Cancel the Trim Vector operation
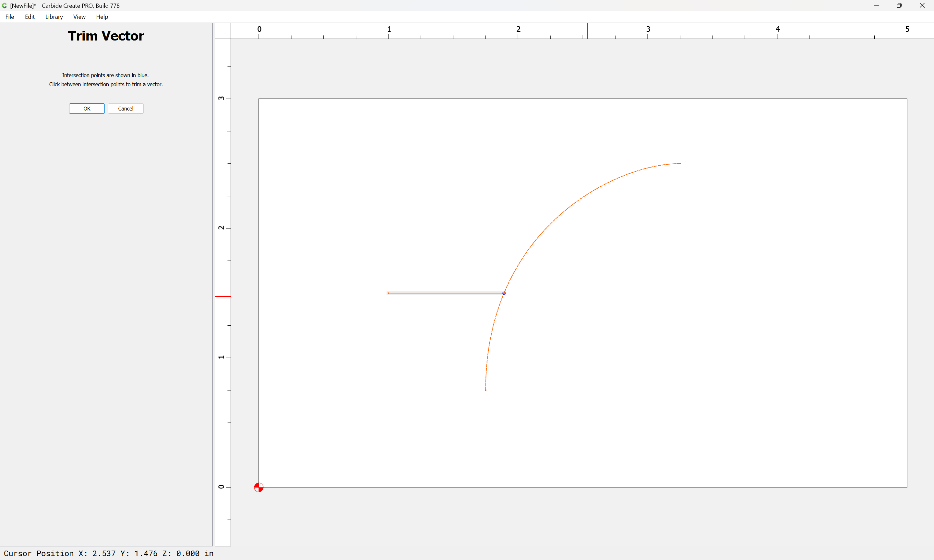This screenshot has height=560, width=934. tap(126, 109)
